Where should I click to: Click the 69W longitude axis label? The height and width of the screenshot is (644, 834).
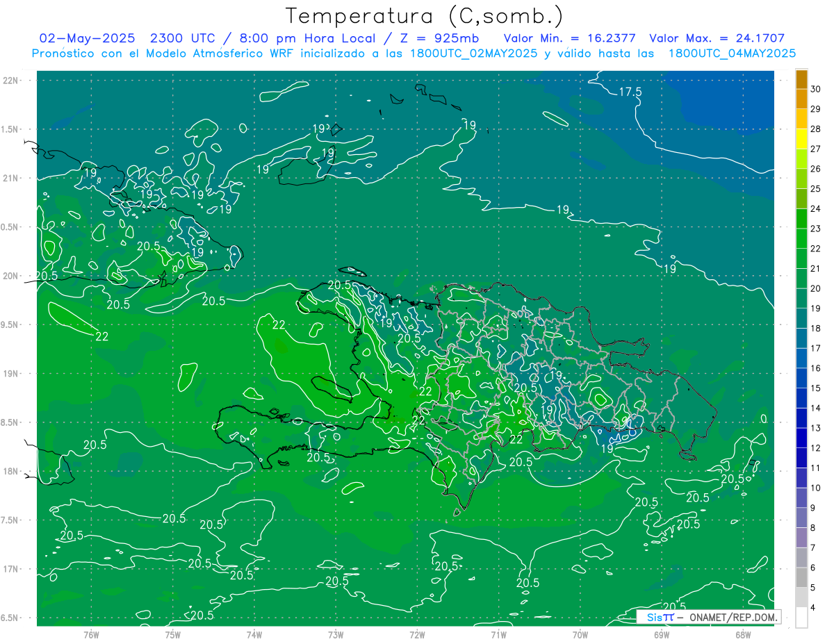(x=661, y=635)
